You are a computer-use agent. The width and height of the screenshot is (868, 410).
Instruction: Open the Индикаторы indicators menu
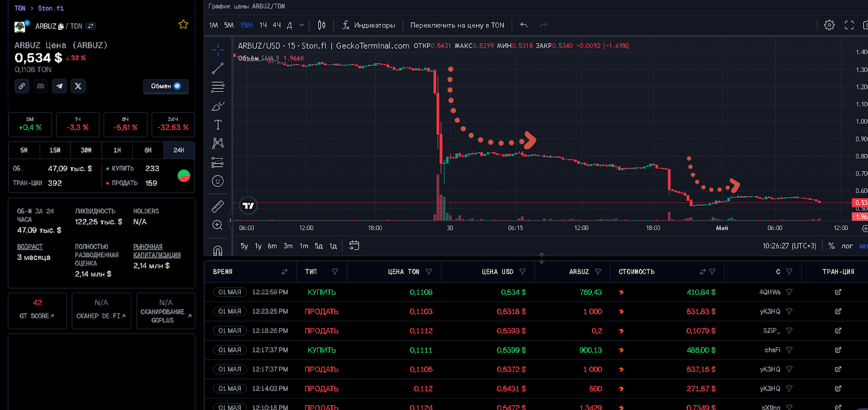pyautogui.click(x=368, y=25)
